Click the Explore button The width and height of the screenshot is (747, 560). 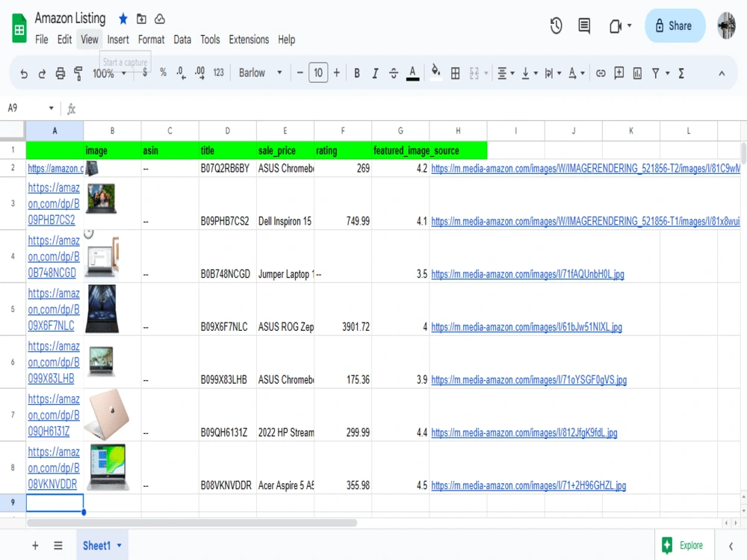point(683,545)
